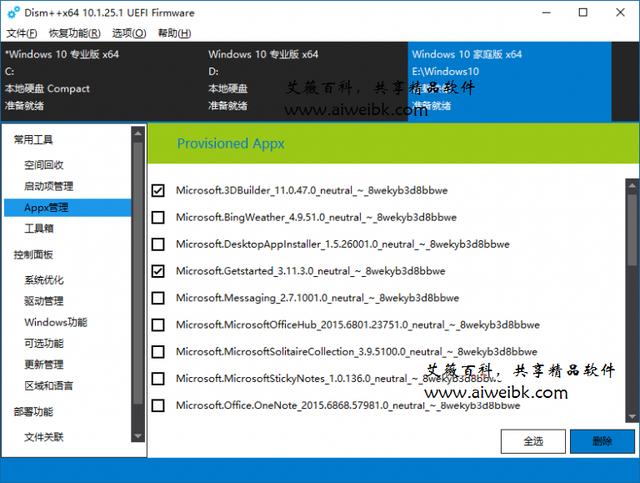
Task: Click Microsoft.MicrosoftSolitaireCollection package name
Action: [x=357, y=352]
